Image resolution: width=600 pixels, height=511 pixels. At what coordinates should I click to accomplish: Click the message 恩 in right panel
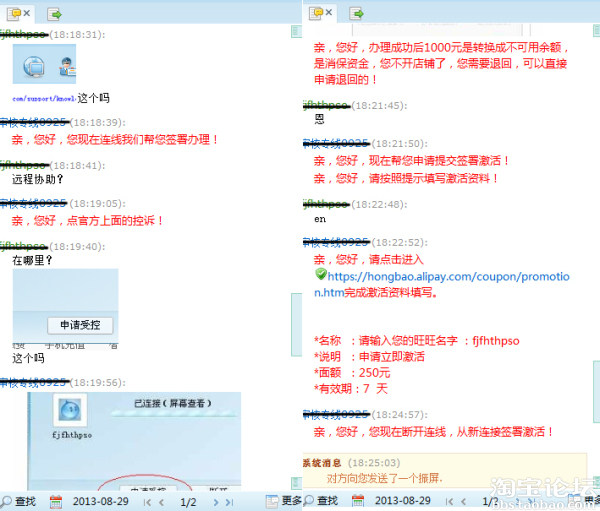[x=320, y=119]
